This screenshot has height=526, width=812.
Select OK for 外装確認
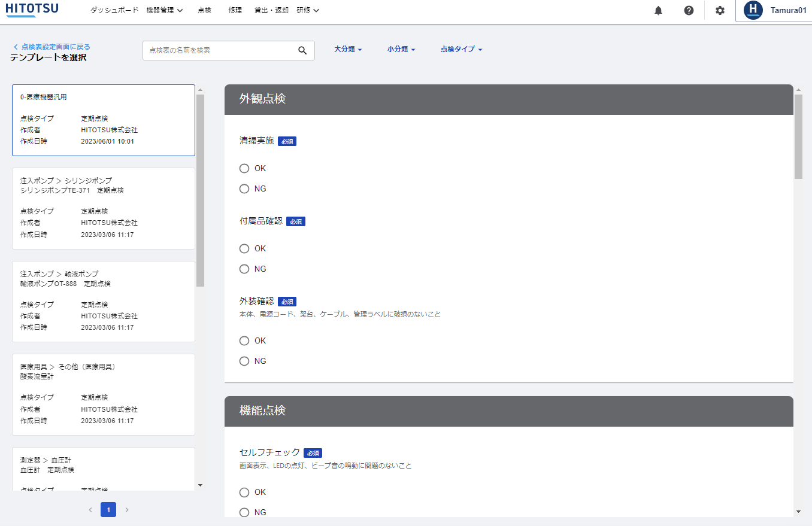tap(244, 340)
